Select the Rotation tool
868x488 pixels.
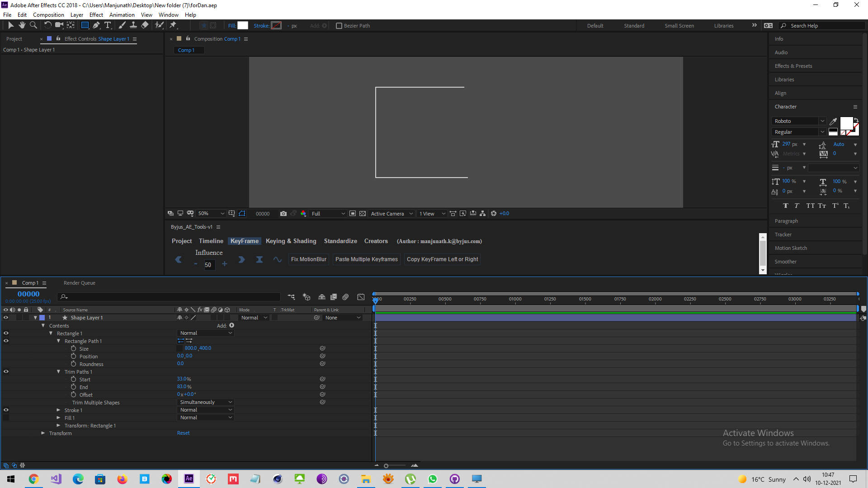click(x=48, y=25)
